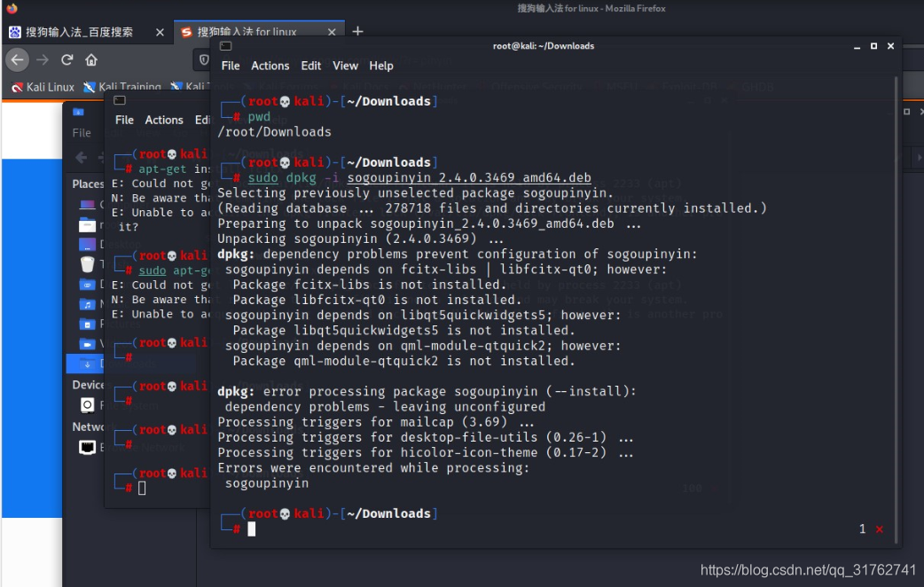Click the 'pwd' command text
This screenshot has height=587, width=924.
259,117
